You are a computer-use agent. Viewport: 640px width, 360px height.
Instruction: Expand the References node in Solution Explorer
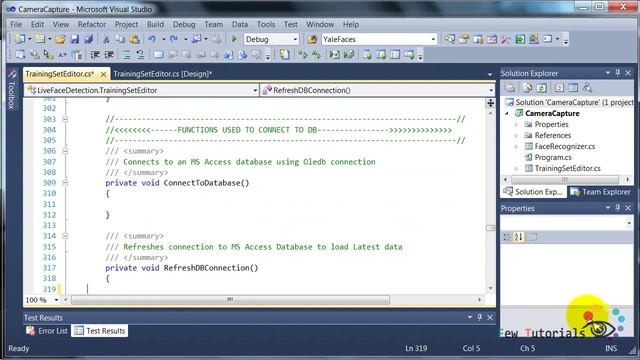[x=516, y=136]
